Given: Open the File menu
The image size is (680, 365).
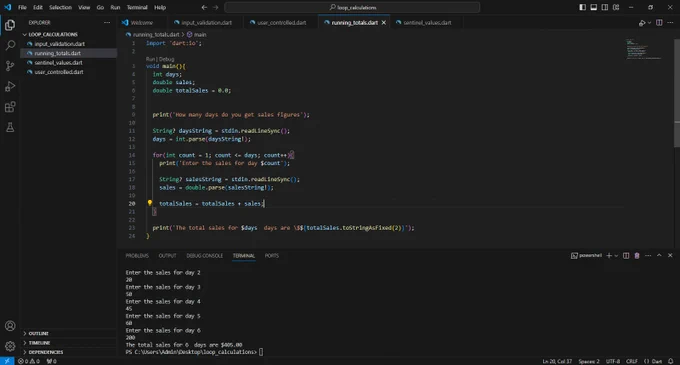Looking at the screenshot, I should tap(22, 7).
